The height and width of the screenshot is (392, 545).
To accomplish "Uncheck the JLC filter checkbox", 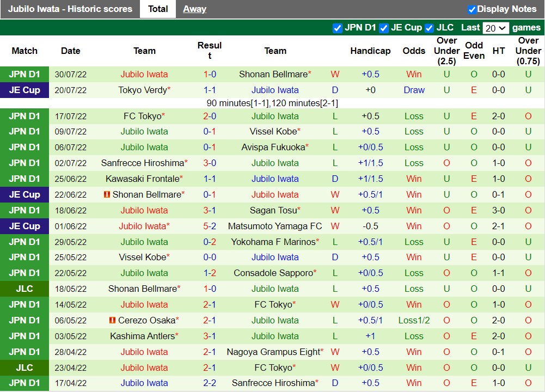I will pyautogui.click(x=429, y=28).
